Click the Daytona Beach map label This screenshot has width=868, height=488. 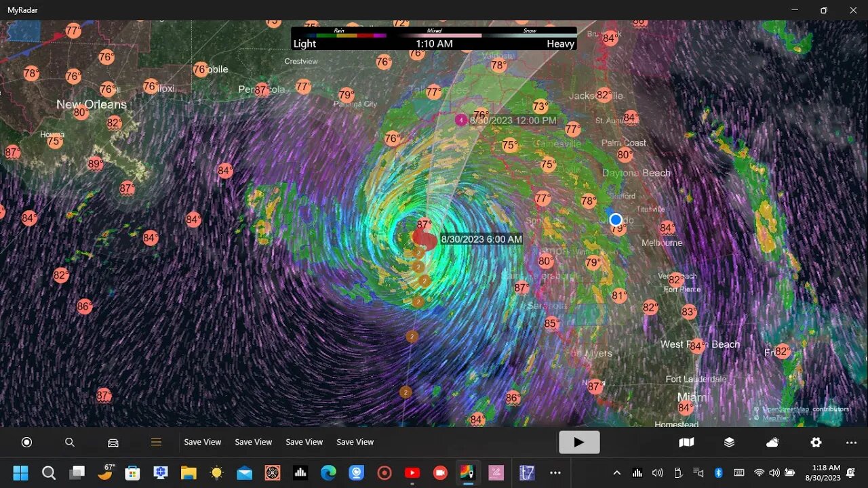[637, 173]
